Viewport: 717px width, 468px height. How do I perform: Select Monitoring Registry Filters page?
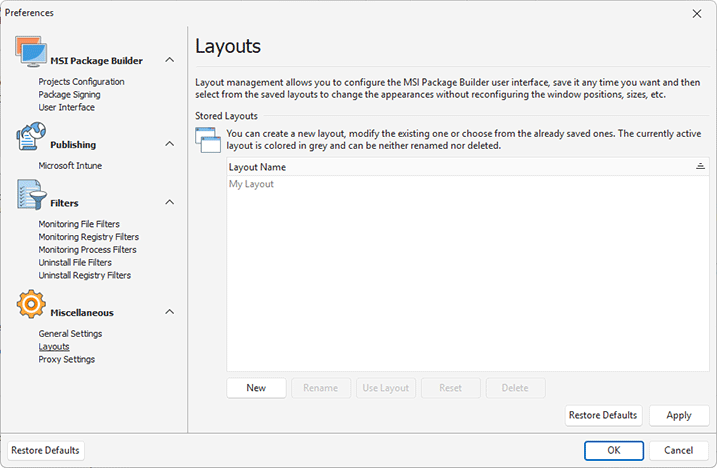(87, 237)
